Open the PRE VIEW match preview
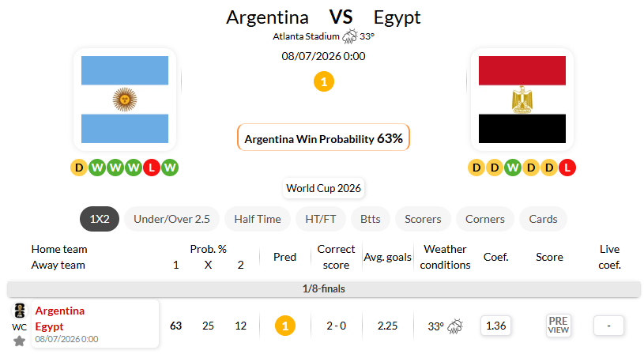This screenshot has width=644, height=358. click(x=558, y=326)
